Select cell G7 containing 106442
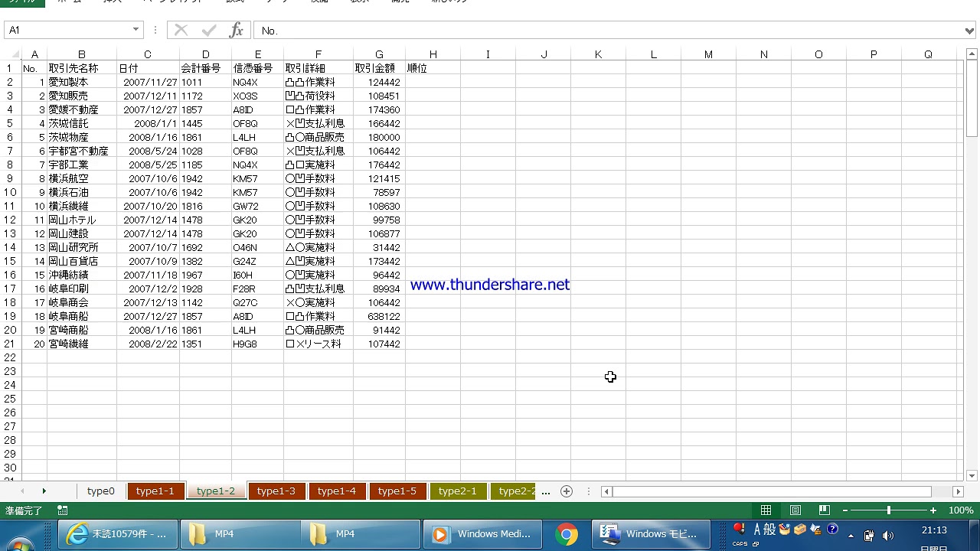Viewport: 980px width, 551px height. point(379,151)
